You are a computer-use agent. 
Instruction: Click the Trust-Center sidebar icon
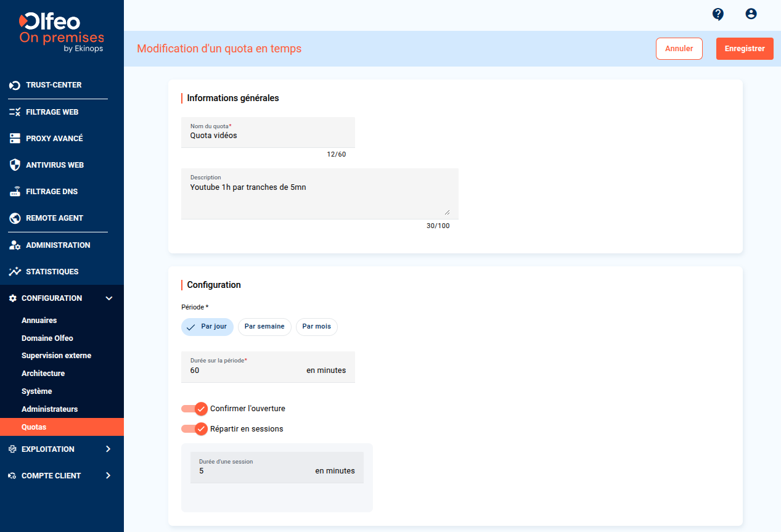pyautogui.click(x=15, y=85)
